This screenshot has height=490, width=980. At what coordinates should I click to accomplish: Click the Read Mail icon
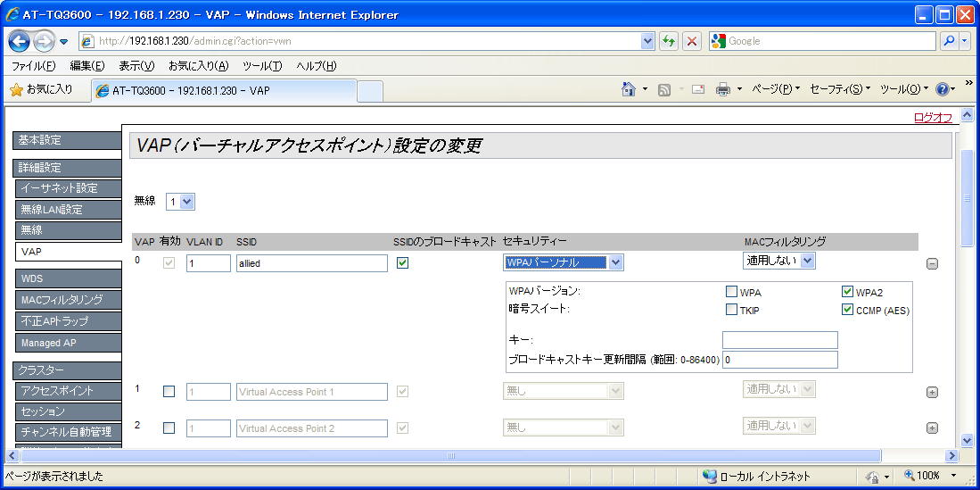click(698, 89)
